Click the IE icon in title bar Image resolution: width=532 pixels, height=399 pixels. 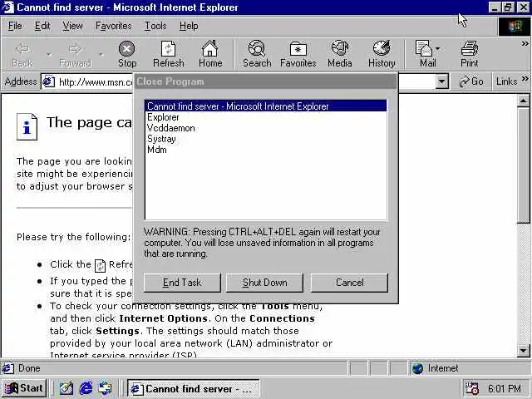click(x=7, y=7)
